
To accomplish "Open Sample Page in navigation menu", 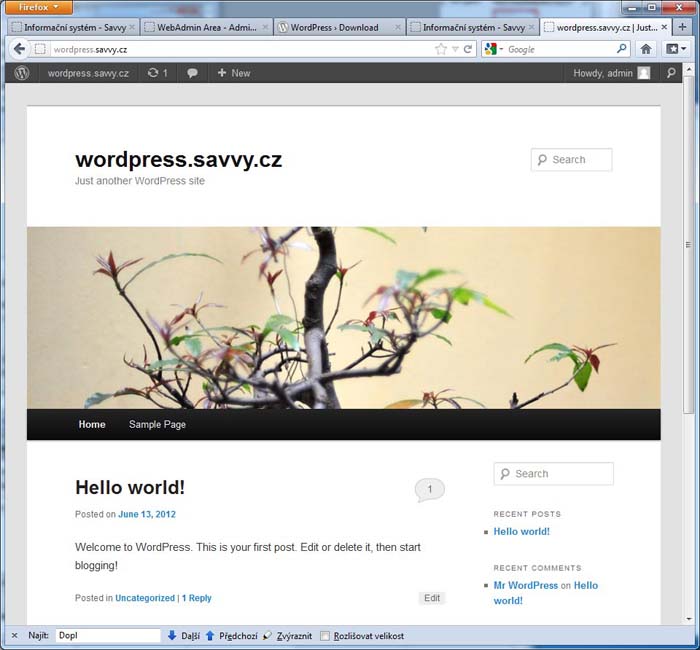I will pos(157,425).
